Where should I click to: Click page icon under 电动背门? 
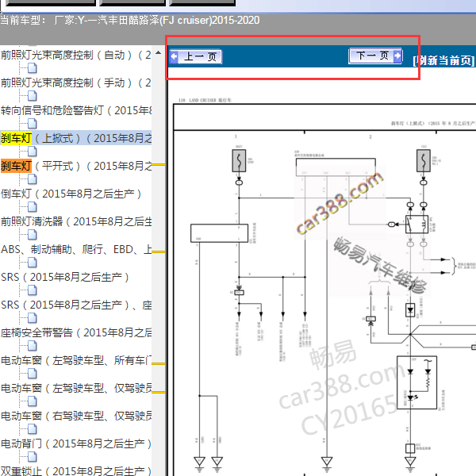(x=33, y=457)
